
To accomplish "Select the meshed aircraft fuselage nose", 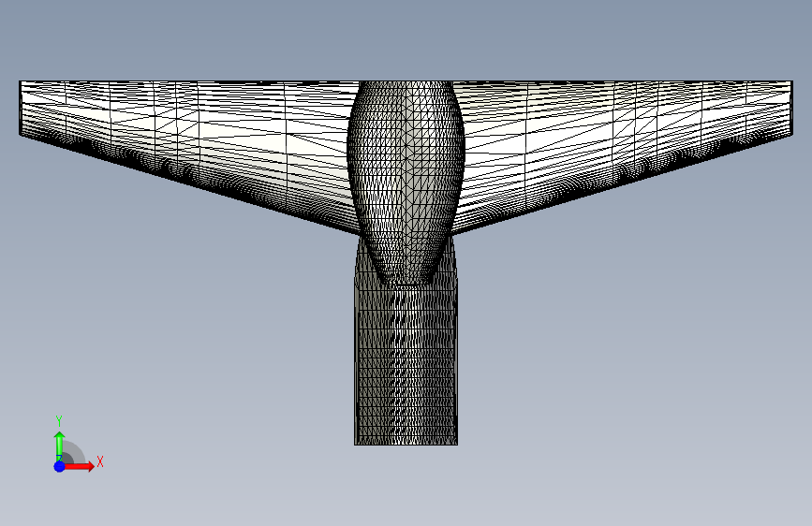I will [406, 182].
